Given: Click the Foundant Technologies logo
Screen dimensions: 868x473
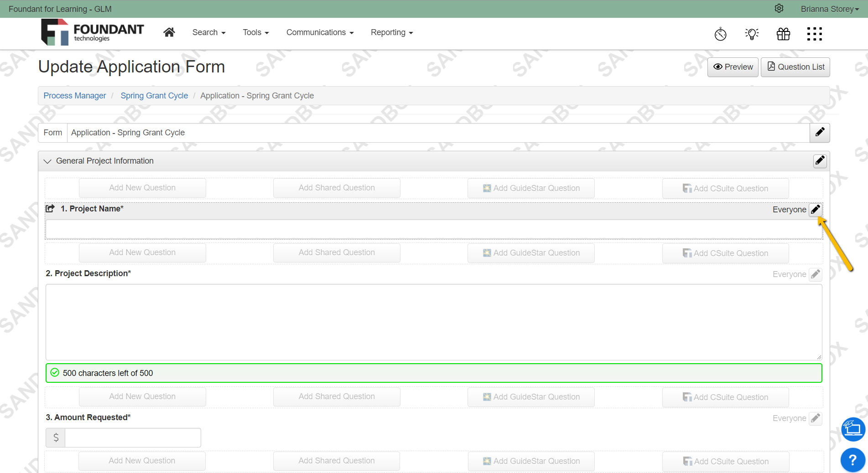Looking at the screenshot, I should (93, 32).
